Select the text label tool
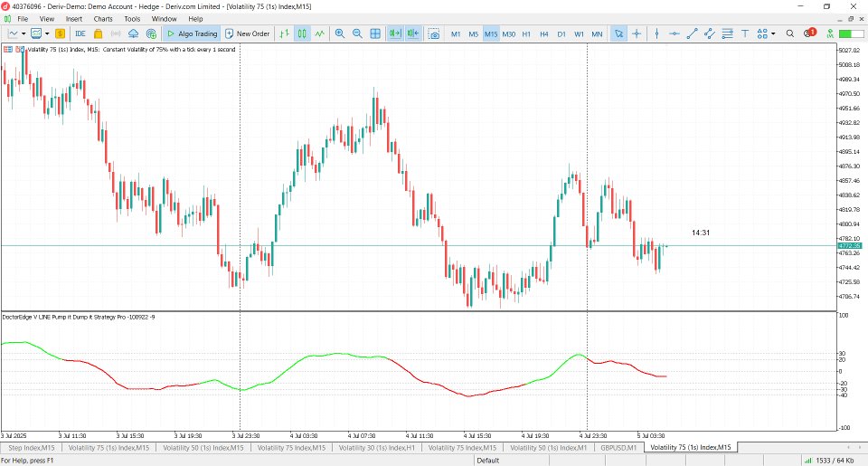This screenshot has width=868, height=466. point(745,33)
